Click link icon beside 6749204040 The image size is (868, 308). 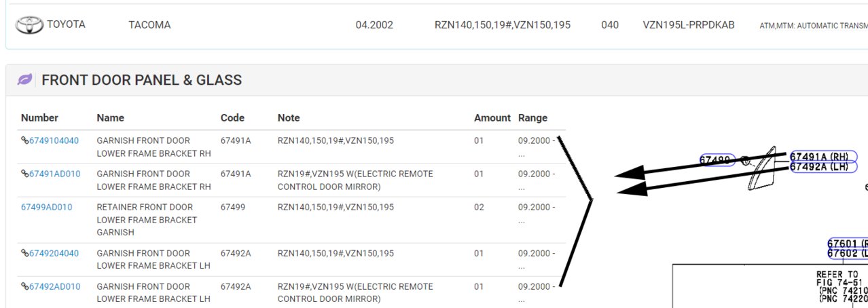click(24, 253)
